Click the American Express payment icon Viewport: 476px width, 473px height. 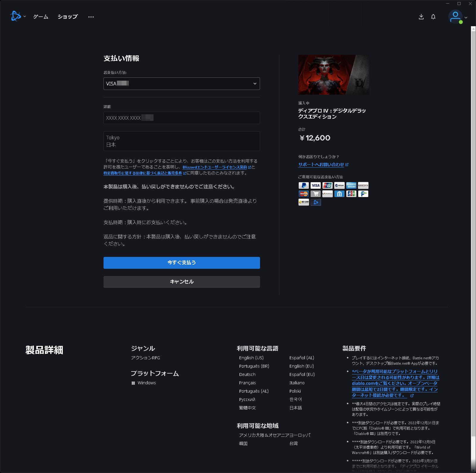pyautogui.click(x=351, y=185)
